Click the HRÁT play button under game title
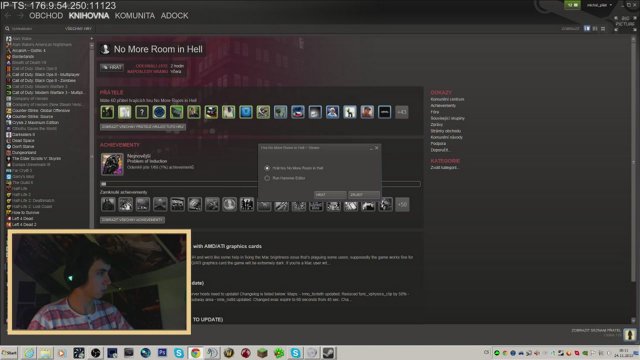 (112, 67)
